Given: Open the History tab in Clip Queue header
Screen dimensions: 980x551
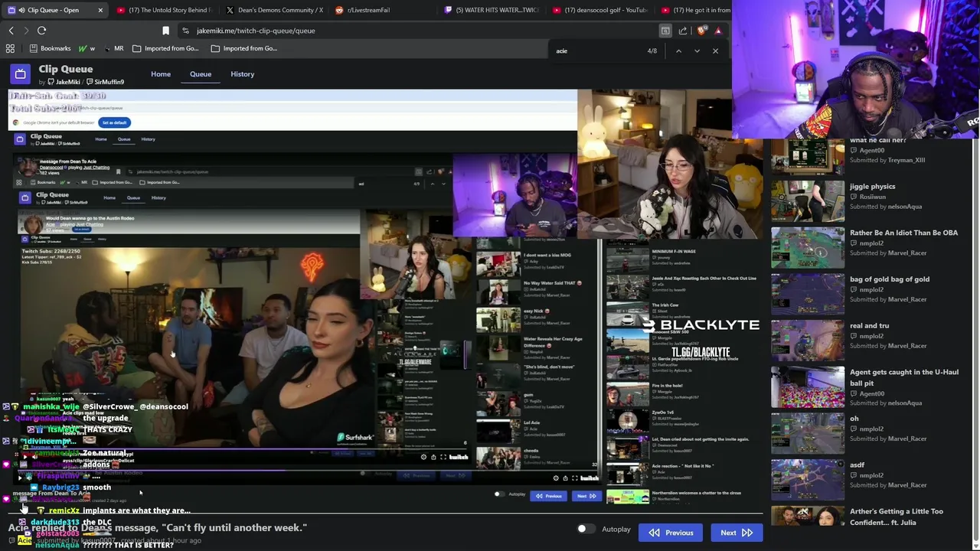Looking at the screenshot, I should point(243,74).
